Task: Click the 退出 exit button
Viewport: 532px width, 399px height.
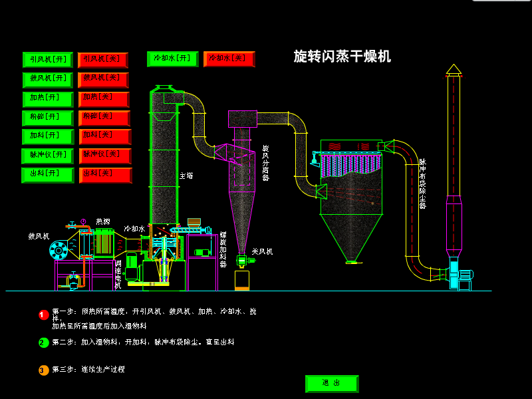Action: (331, 384)
